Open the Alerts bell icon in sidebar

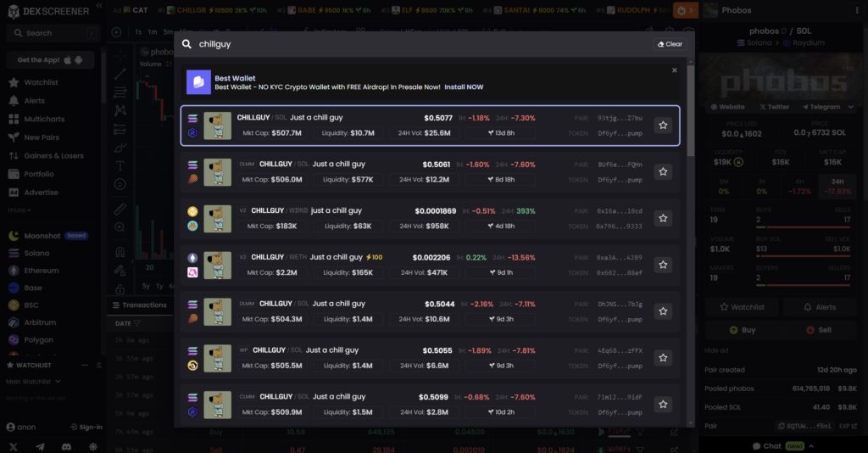coord(14,101)
